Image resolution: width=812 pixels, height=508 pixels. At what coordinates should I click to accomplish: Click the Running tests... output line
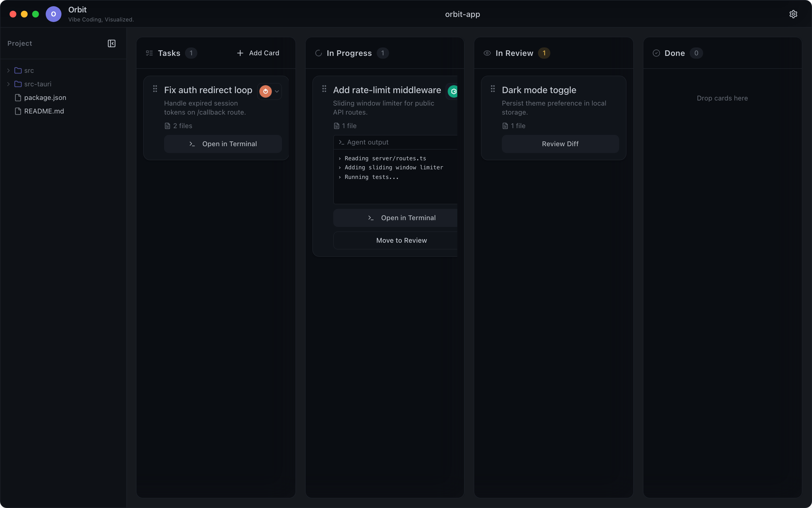click(371, 177)
